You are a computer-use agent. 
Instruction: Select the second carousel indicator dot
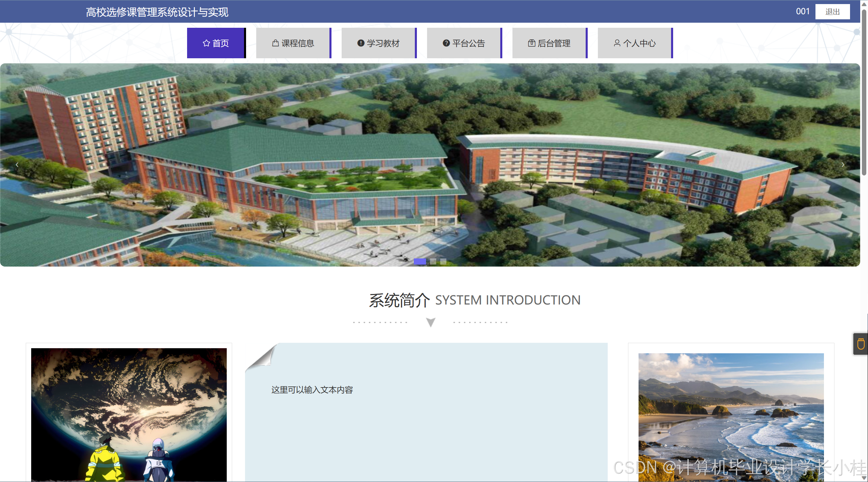433,261
